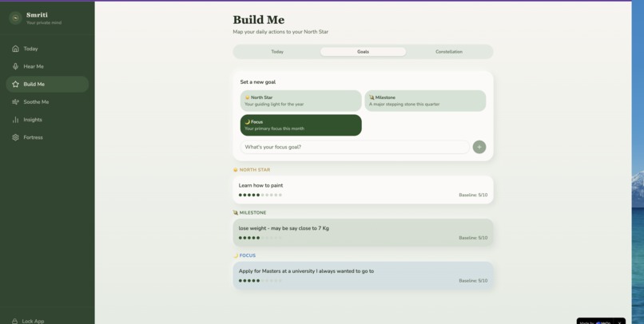Image resolution: width=644 pixels, height=324 pixels.
Task: Open the 'Learn how to paint' goal
Action: click(363, 190)
